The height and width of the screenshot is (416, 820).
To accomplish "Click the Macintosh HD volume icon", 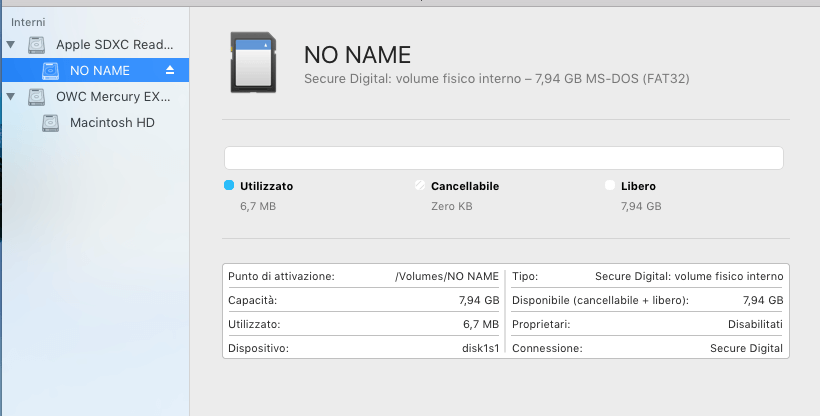I will tap(51, 123).
